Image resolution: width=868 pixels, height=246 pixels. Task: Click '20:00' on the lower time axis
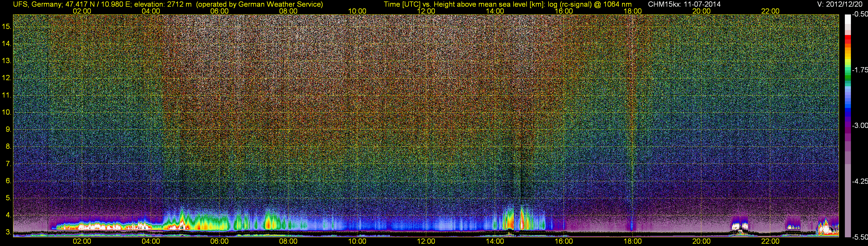pos(702,241)
